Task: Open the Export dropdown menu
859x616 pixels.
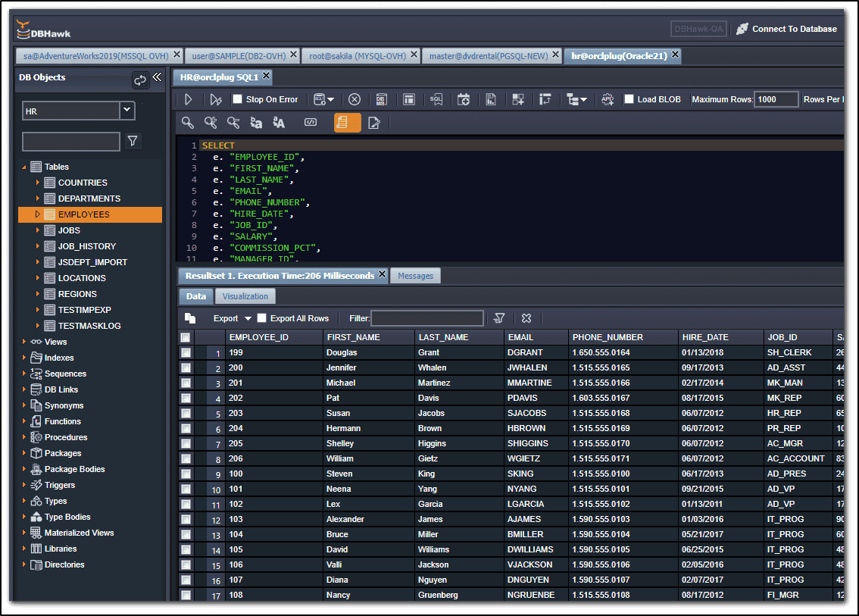Action: click(x=232, y=318)
